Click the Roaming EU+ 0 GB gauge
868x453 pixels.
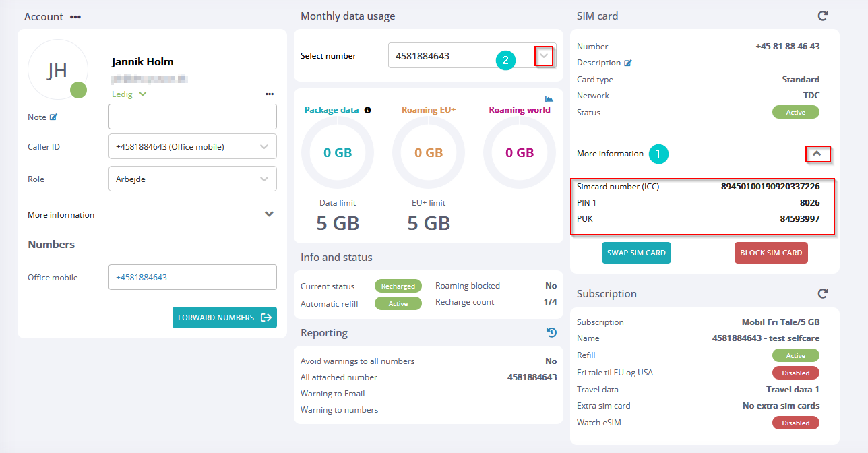coord(429,153)
